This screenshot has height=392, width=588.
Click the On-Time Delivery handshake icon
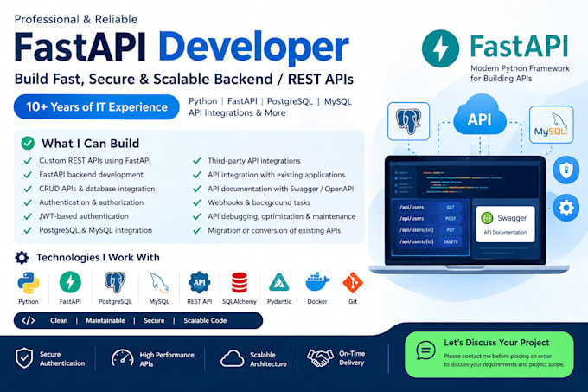click(x=320, y=358)
